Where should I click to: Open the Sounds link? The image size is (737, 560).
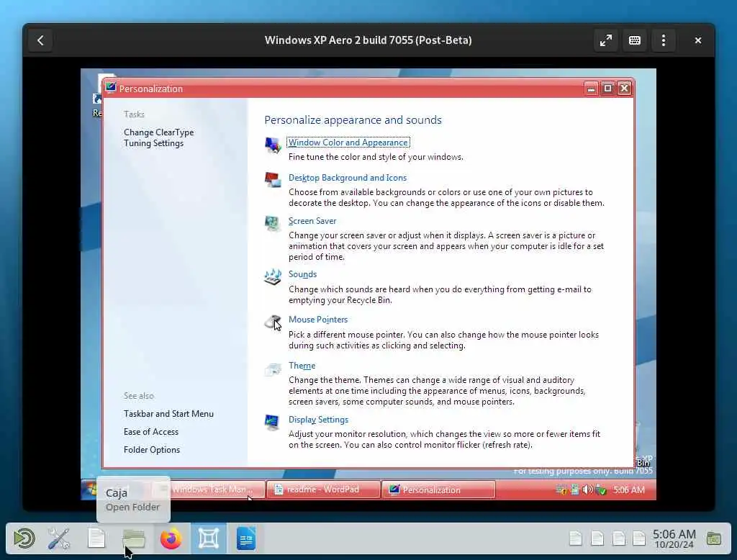click(x=302, y=274)
